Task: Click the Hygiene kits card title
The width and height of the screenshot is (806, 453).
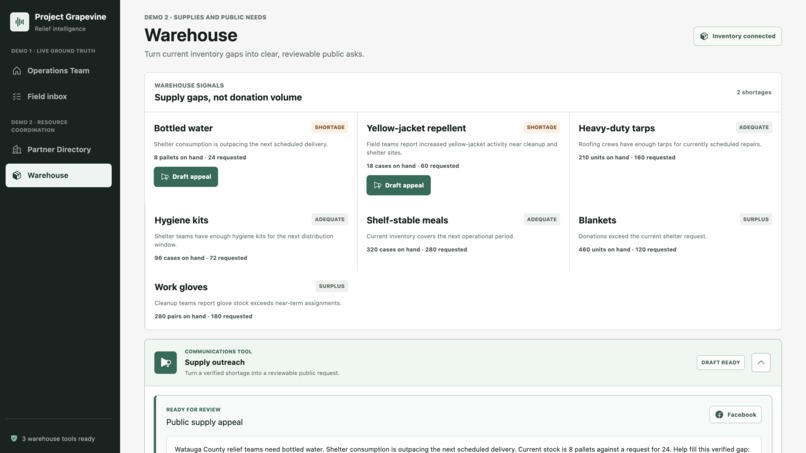Action: (181, 220)
